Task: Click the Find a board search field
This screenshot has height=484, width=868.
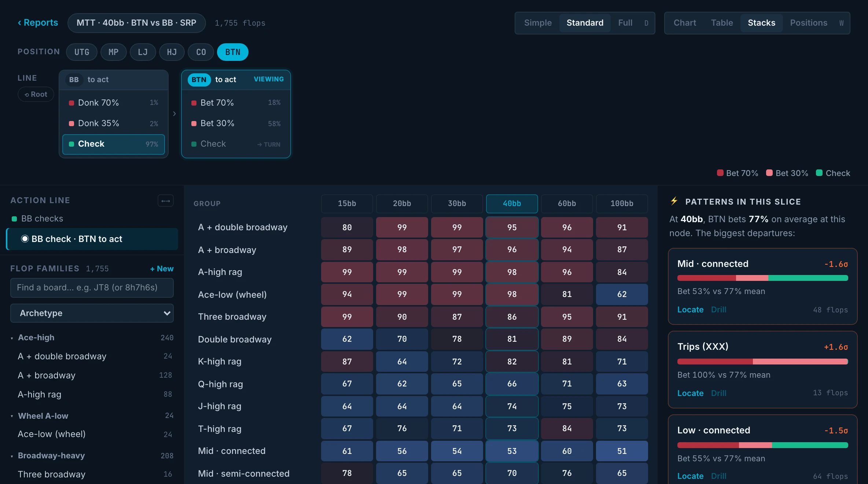Action: (92, 287)
